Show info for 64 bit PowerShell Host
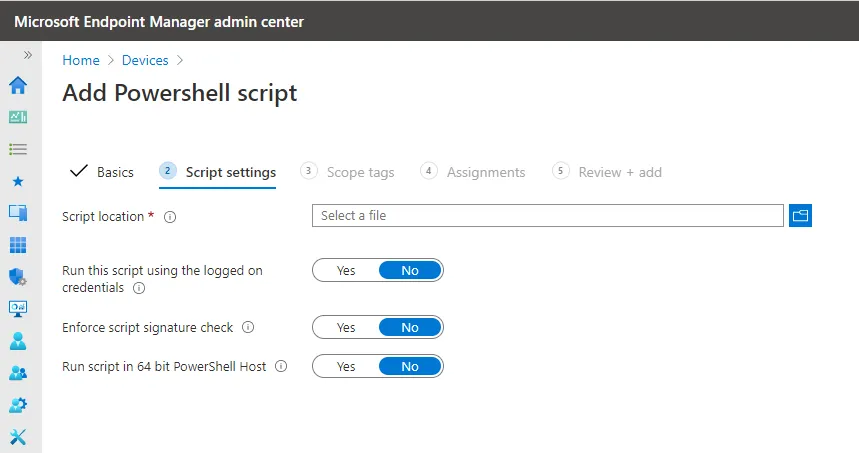859x453 pixels. [x=281, y=366]
